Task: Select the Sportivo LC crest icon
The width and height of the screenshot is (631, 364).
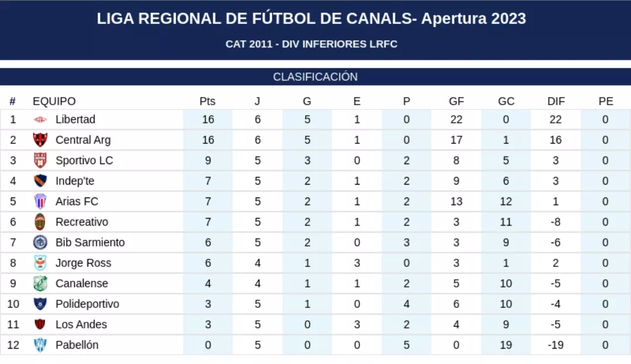Action: [x=40, y=161]
